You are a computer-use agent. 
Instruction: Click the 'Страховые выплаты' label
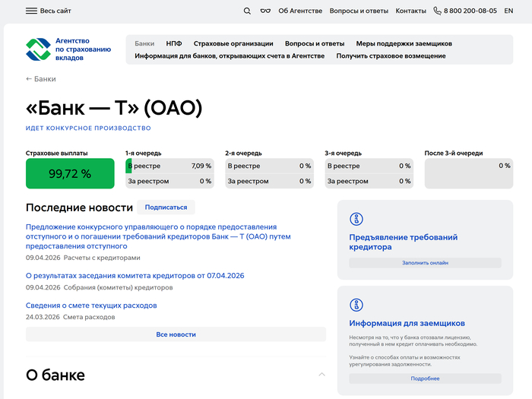tap(57, 153)
